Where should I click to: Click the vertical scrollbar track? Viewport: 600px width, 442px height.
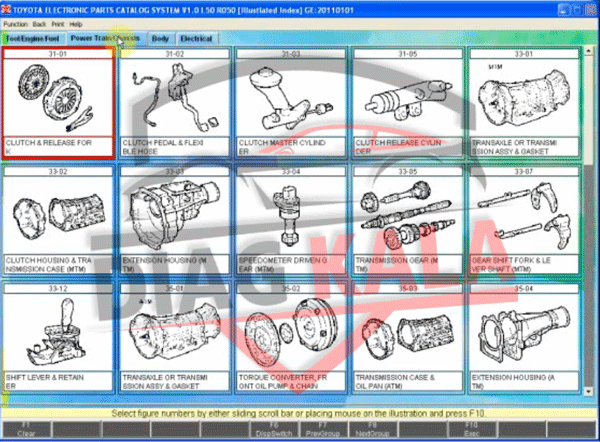point(588,276)
